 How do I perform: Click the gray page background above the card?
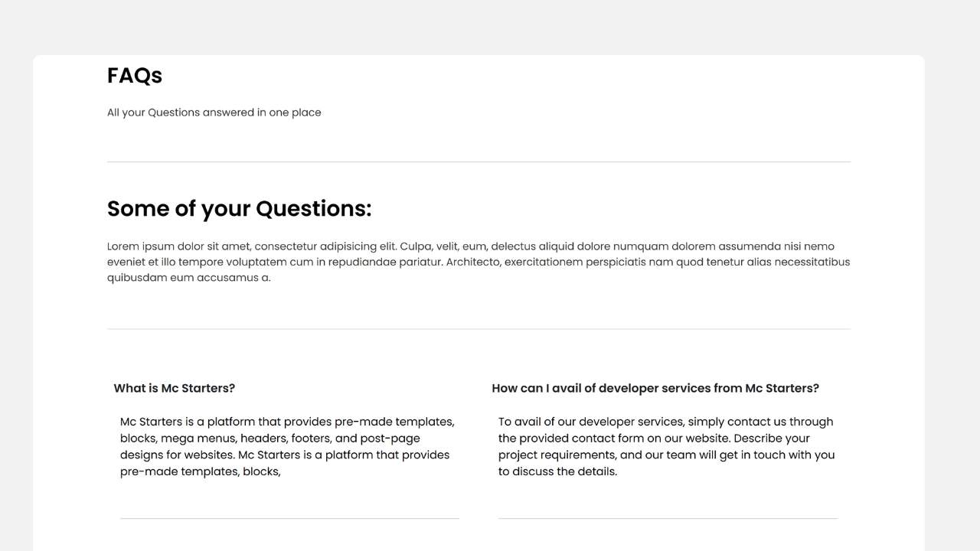click(x=490, y=27)
